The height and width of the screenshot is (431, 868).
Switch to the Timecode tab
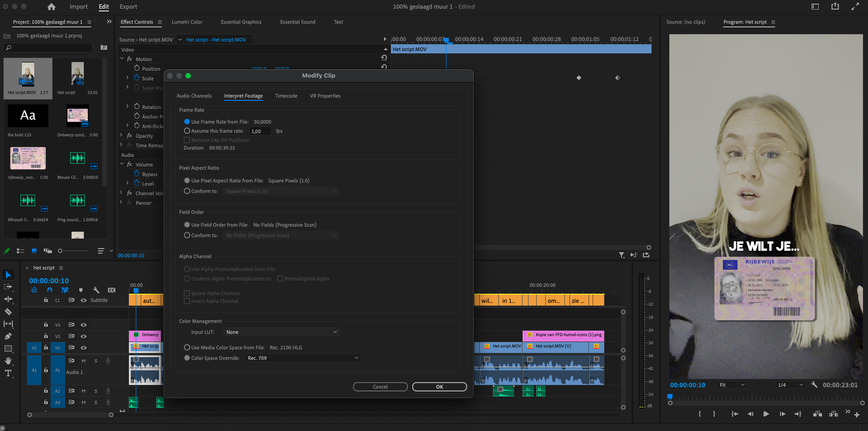286,96
